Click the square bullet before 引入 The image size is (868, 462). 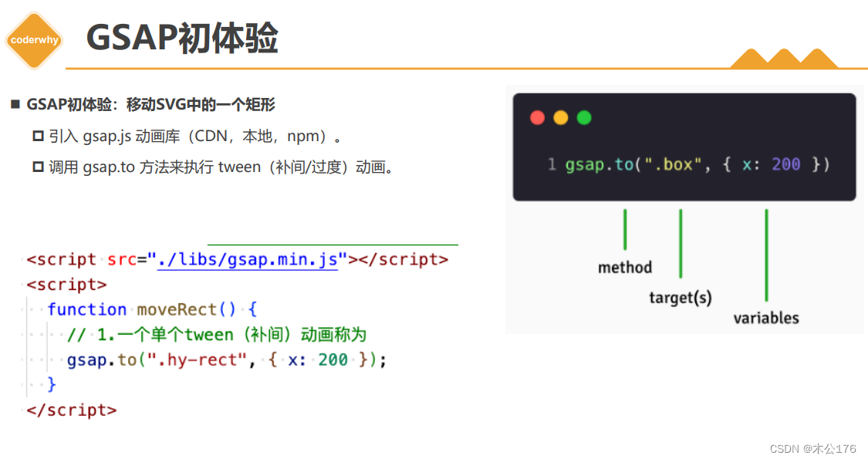coord(39,136)
